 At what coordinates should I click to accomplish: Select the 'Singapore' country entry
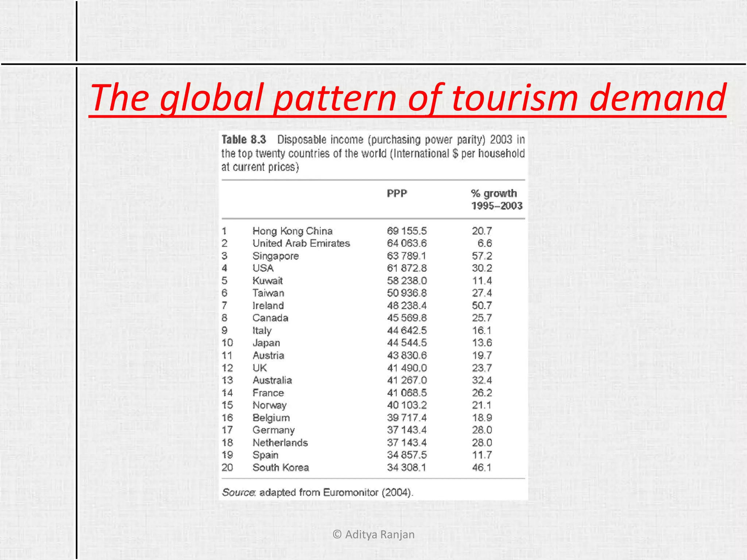276,256
